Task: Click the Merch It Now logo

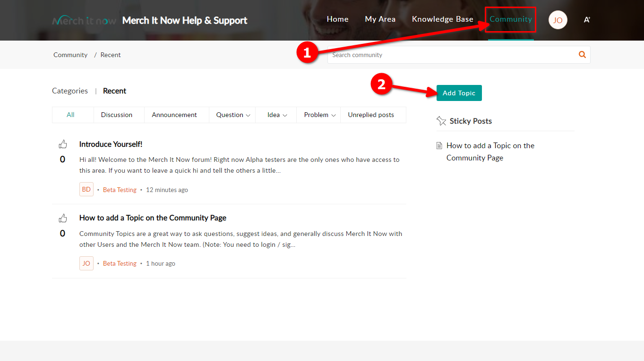Action: [x=84, y=20]
